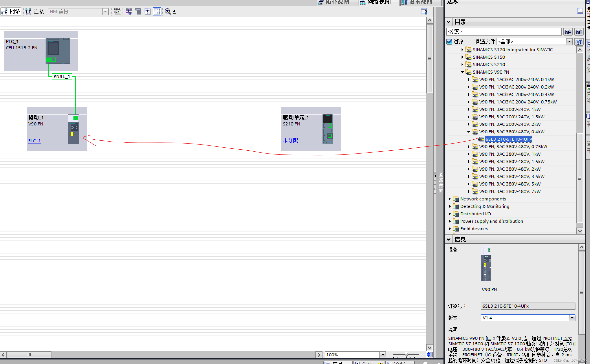The image size is (590, 364).
Task: Select catalog item 6SL3 210-5FE10-4UFx
Action: (x=508, y=139)
